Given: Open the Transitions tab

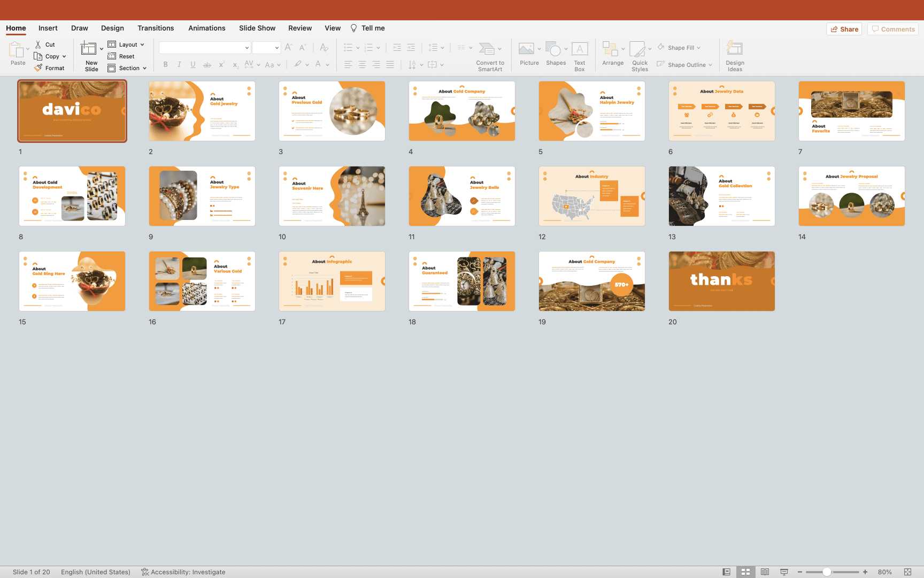Looking at the screenshot, I should click(156, 28).
